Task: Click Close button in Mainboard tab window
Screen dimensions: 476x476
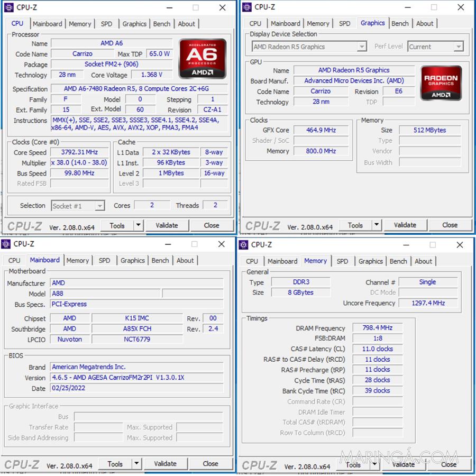Action: pyautogui.click(x=210, y=463)
